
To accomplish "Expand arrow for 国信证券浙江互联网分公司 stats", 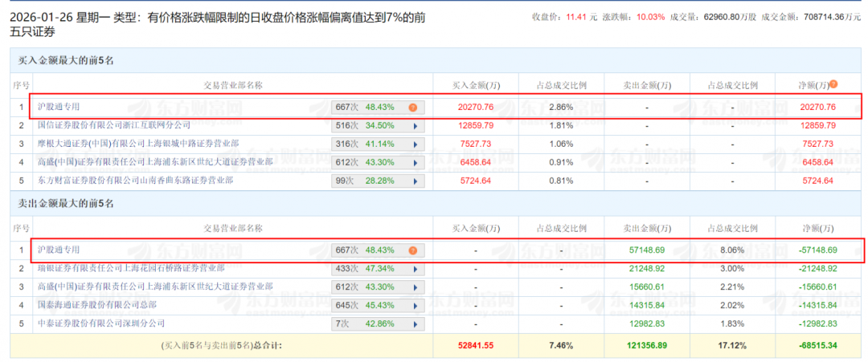I will (x=416, y=126).
